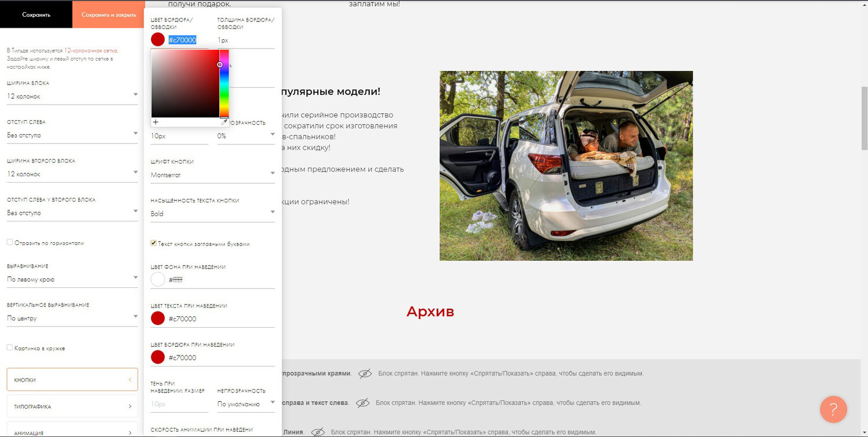Click the hover background #ffffff field
This screenshot has height=437, width=868.
[x=221, y=280]
